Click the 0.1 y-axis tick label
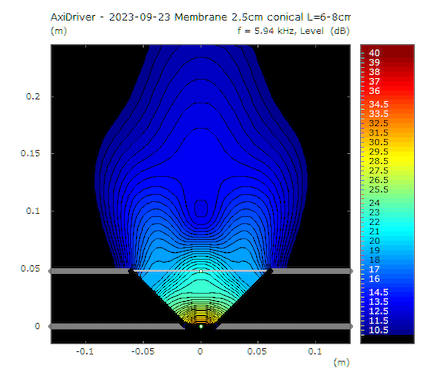 [33, 211]
